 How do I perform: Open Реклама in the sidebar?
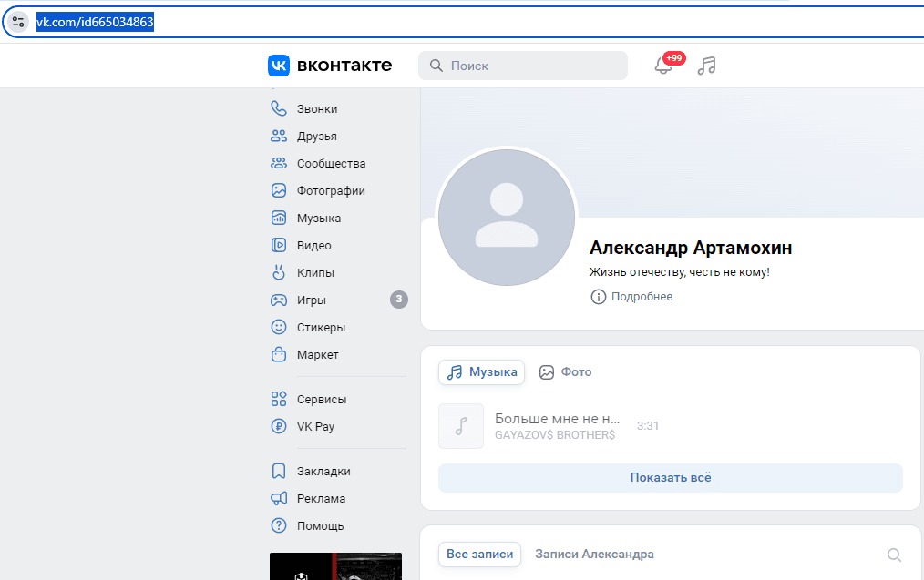[321, 499]
